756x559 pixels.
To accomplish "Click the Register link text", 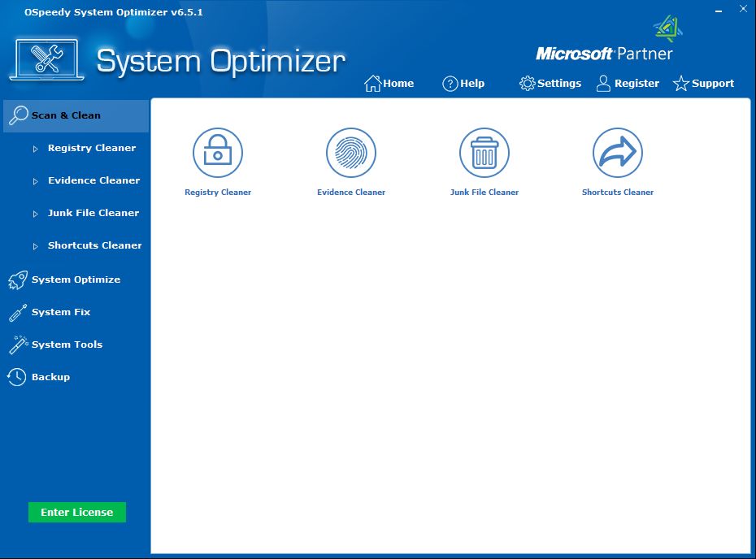I will (x=637, y=84).
